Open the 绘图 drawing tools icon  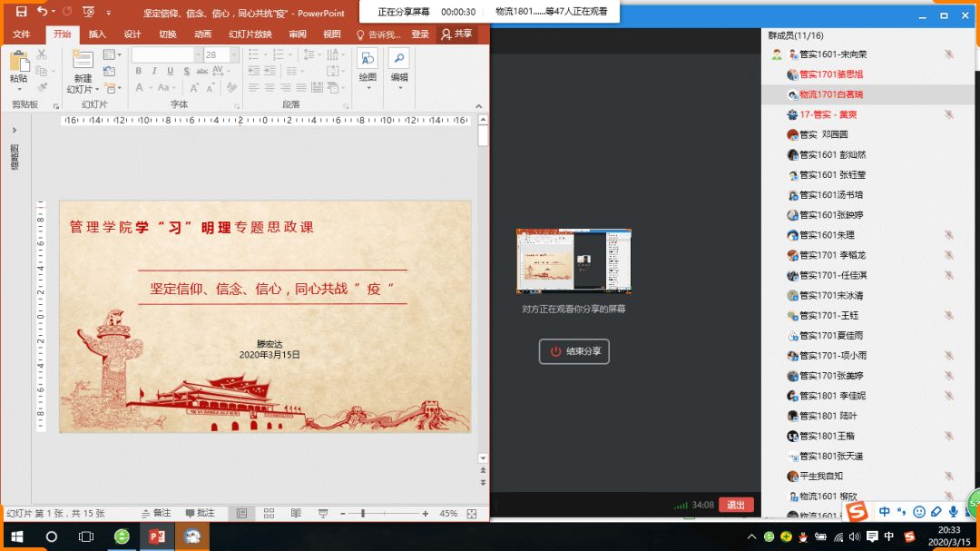(367, 62)
